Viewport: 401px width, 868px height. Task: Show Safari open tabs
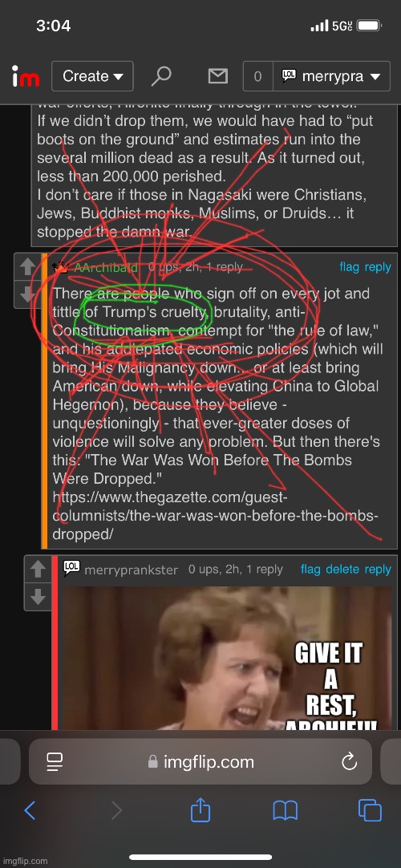[x=370, y=812]
